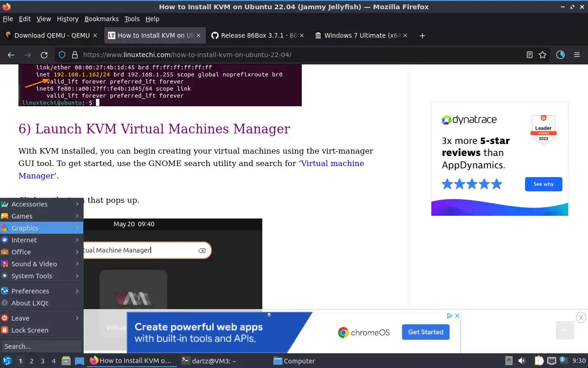
Task: Switch to dartz@VM3 terminal taskbar item
Action: (x=224, y=361)
